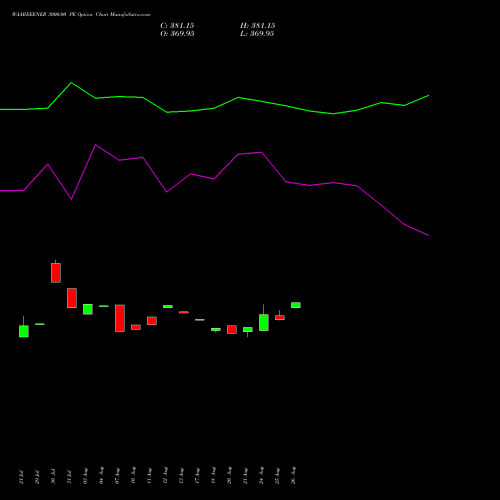This screenshot has width=500, height=500.
Task: Click the high value H: 381.15
Action: 257,26
